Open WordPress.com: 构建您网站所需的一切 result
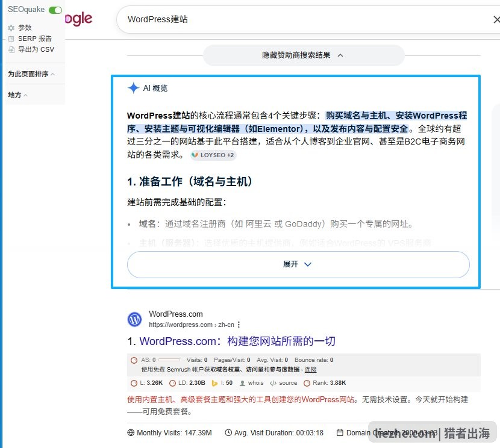 237,341
